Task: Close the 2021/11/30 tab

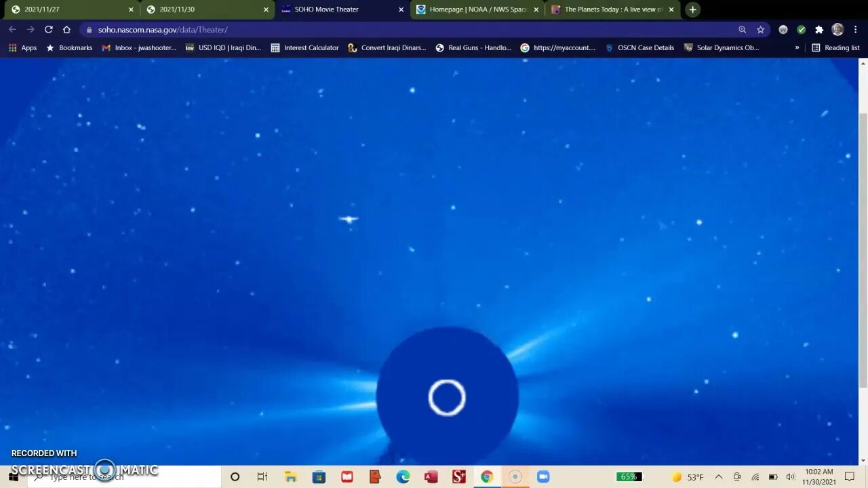Action: (x=266, y=9)
